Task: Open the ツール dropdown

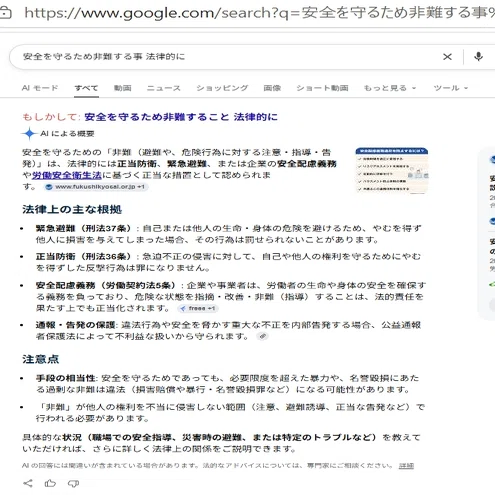Action: [x=451, y=88]
